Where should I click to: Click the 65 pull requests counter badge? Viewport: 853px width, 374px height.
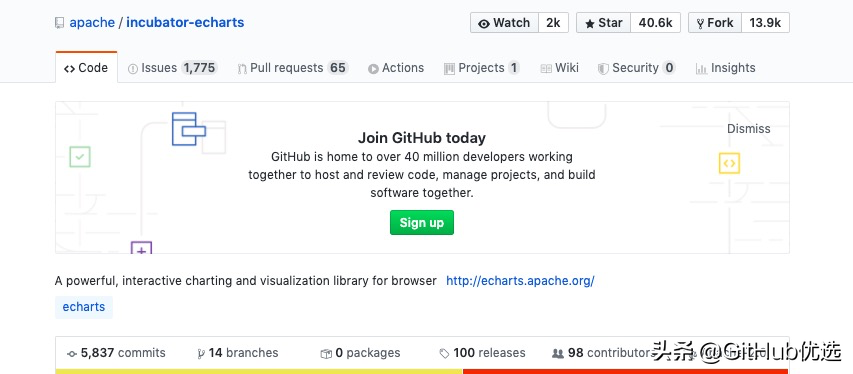[x=338, y=68]
